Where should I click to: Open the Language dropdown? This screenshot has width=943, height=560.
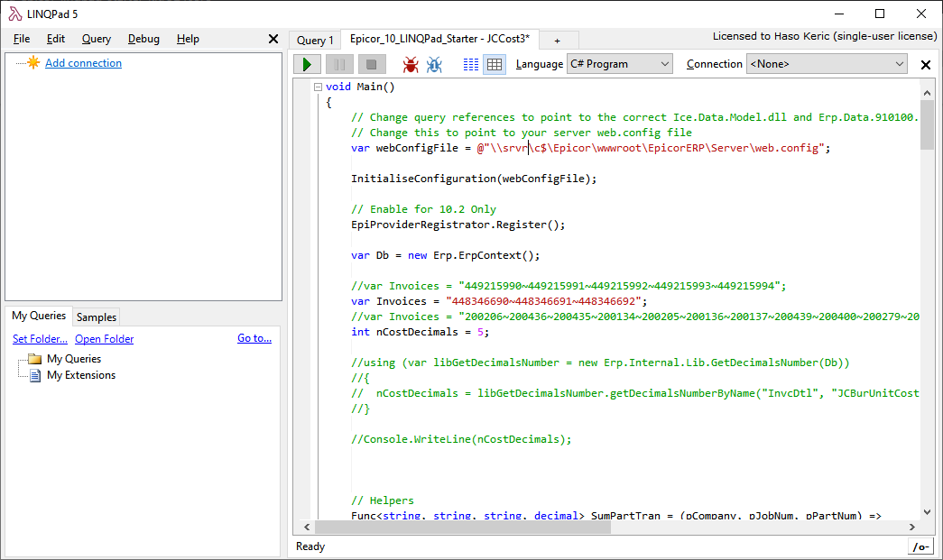click(619, 64)
